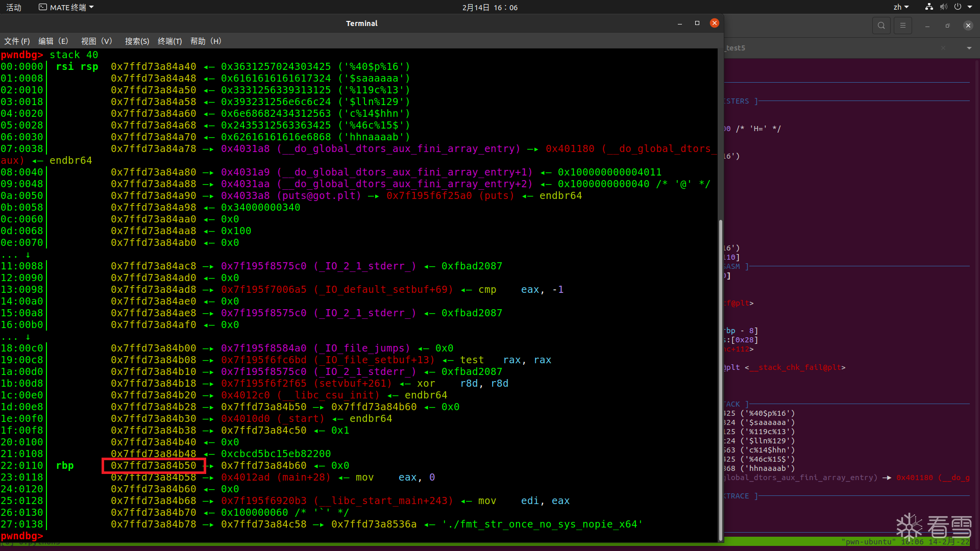
Task: Click the search icon in background terminal
Action: [x=881, y=26]
